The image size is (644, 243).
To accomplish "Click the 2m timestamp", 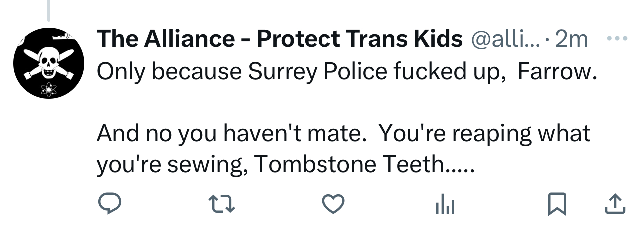I will pyautogui.click(x=571, y=39).
